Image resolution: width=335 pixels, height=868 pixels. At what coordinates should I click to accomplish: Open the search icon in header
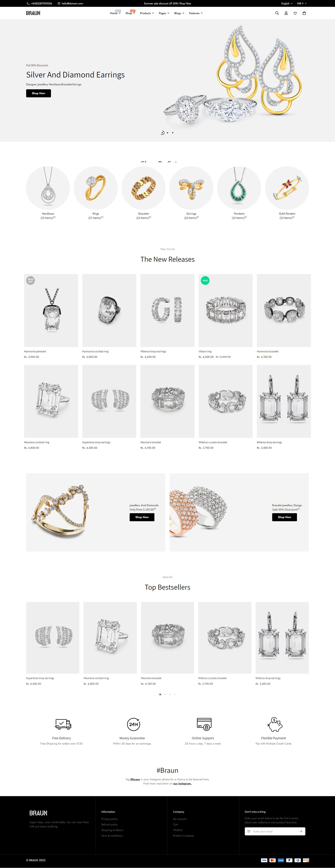(277, 13)
